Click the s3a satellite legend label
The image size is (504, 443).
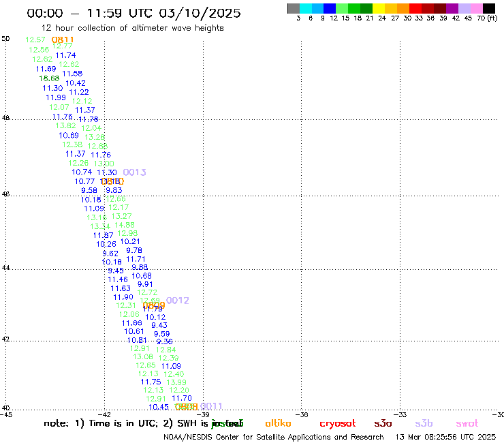point(383,423)
